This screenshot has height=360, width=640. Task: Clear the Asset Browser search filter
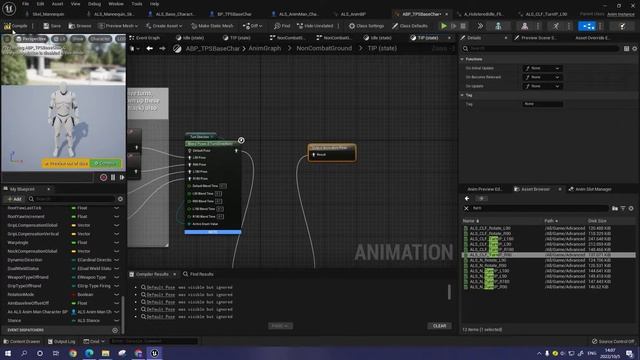(x=467, y=209)
